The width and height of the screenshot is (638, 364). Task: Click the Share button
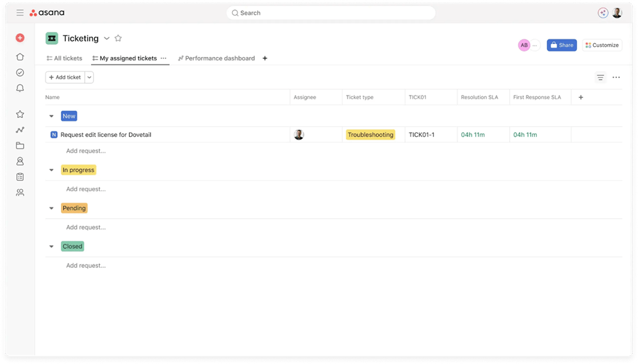[561, 45]
